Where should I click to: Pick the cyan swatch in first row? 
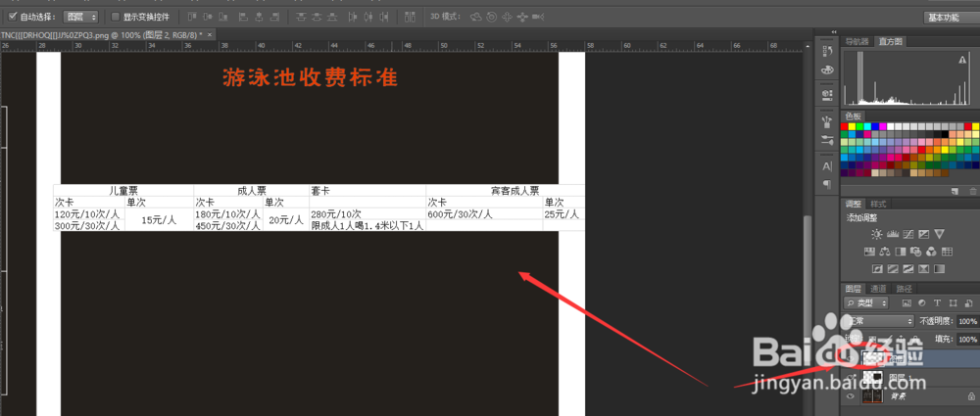(867, 126)
